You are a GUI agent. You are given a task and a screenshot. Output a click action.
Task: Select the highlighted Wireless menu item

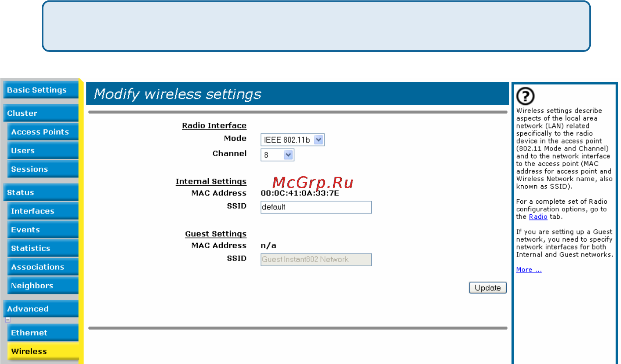pos(43,351)
